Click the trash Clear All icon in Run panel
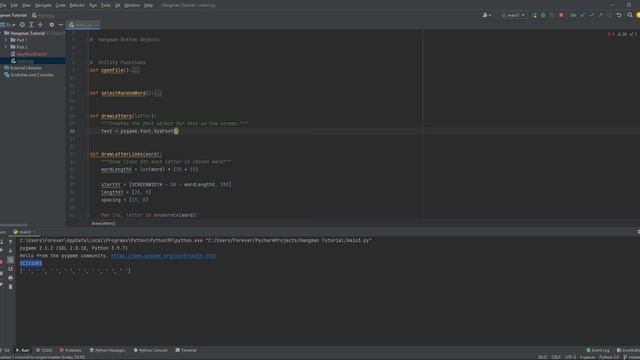Viewport: 640px width, 360px height. pos(11,287)
